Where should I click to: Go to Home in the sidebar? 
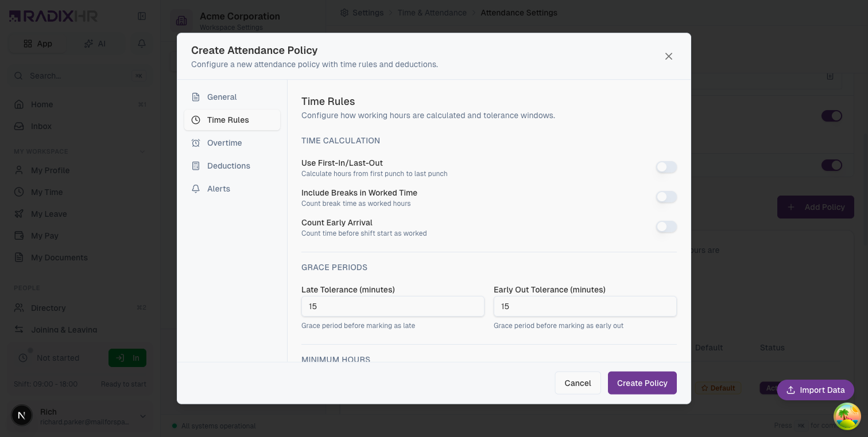tap(80, 104)
